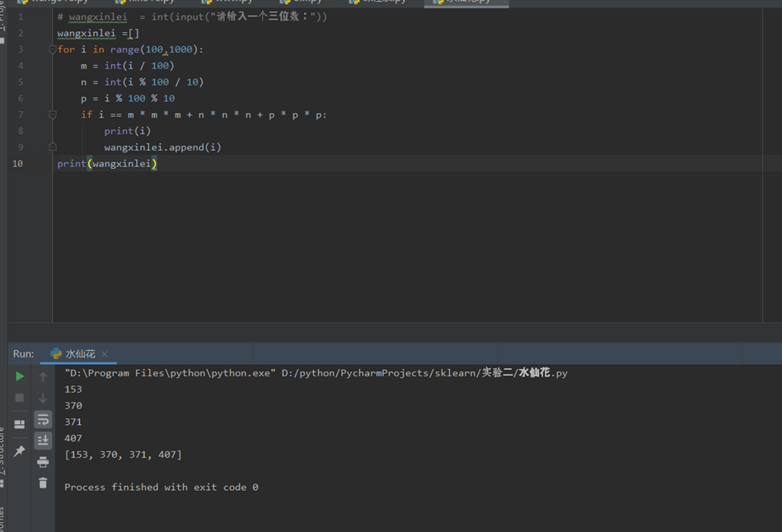The width and height of the screenshot is (782, 532).
Task: Close the 水仙花 run tab
Action: (104, 354)
